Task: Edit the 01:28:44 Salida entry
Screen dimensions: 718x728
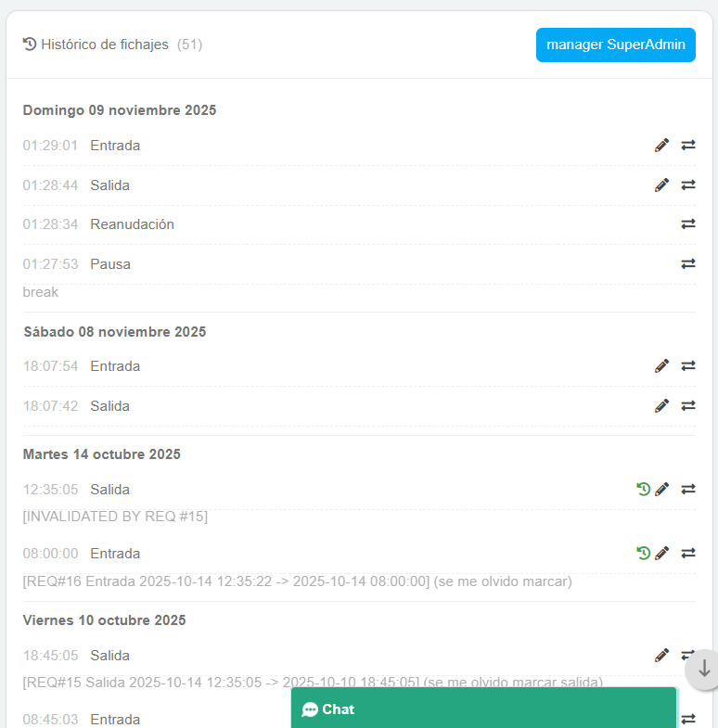Action: (x=661, y=185)
